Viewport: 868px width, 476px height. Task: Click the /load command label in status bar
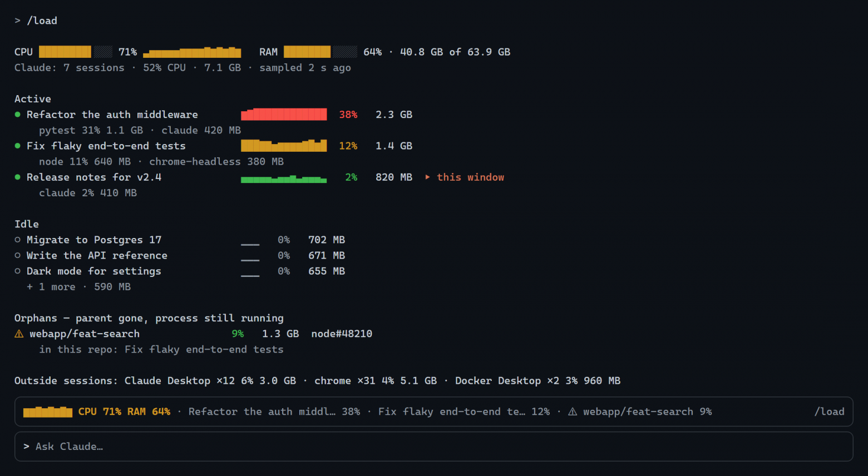tap(829, 411)
